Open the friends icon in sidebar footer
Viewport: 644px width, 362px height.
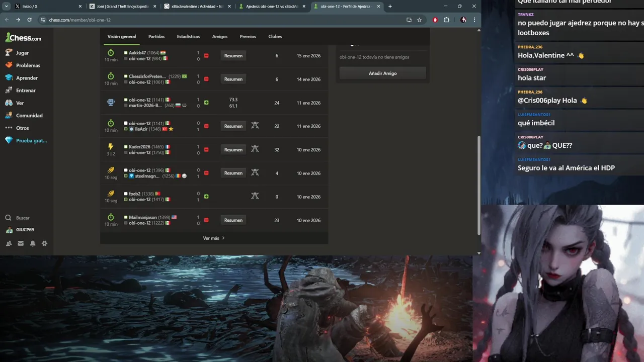point(9,243)
